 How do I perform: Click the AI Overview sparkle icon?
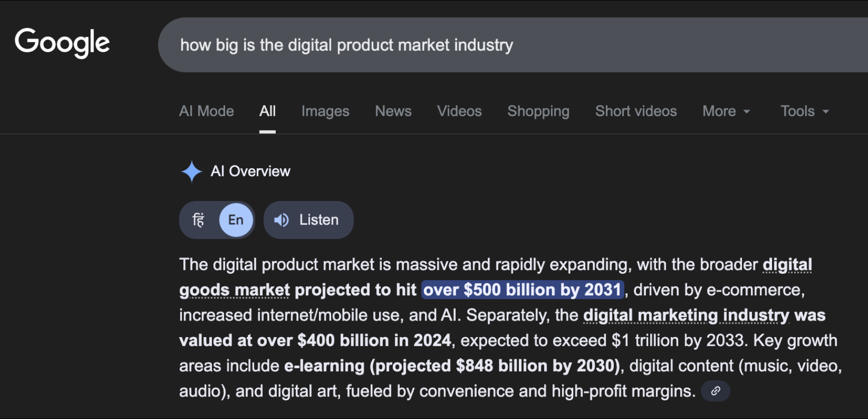coord(191,171)
